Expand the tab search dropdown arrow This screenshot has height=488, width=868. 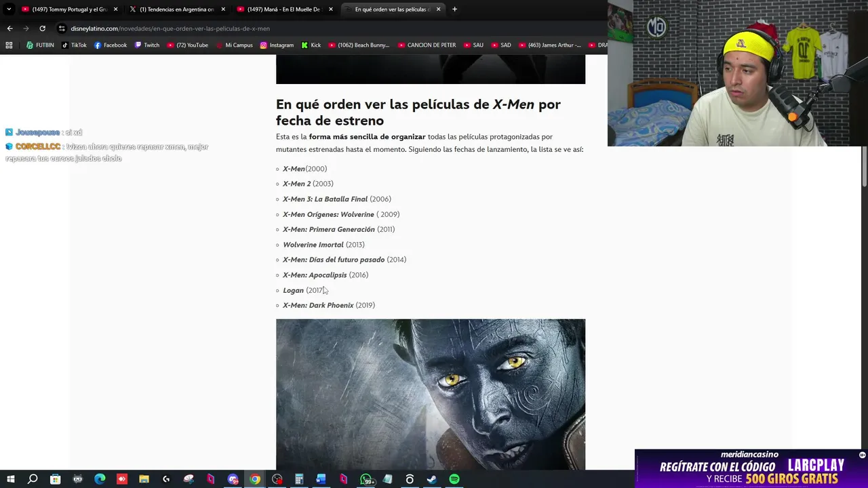[x=9, y=9]
